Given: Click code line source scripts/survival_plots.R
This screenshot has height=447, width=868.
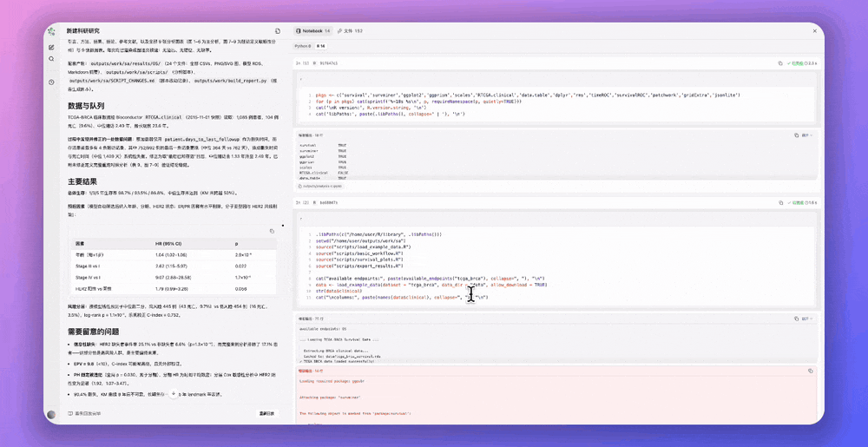Looking at the screenshot, I should tap(359, 260).
